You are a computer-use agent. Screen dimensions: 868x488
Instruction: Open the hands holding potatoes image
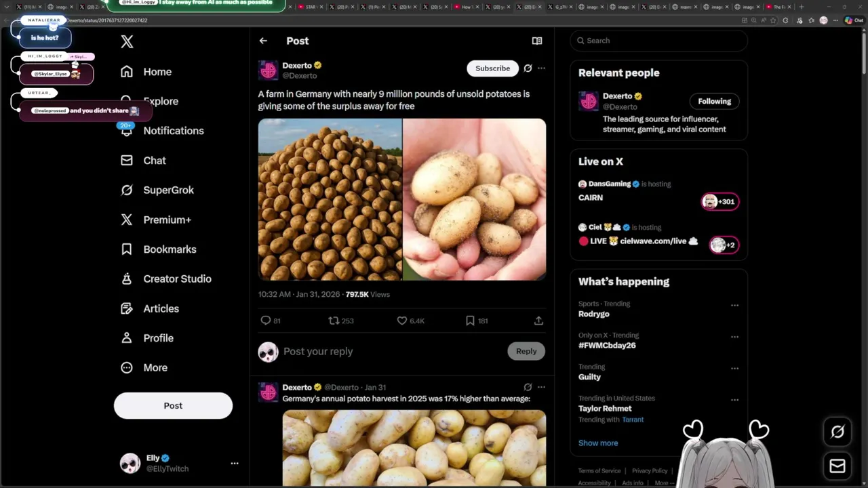pos(475,199)
